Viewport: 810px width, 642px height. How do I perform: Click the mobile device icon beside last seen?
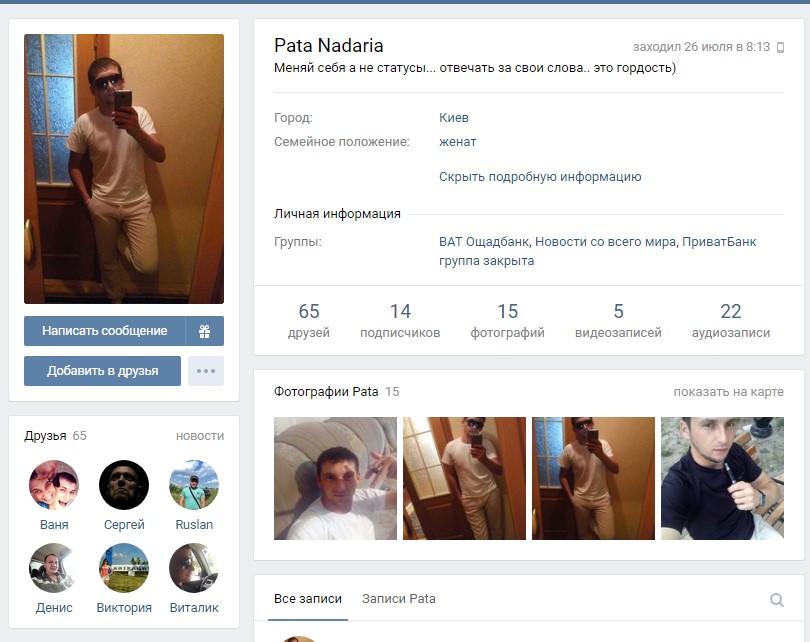coord(781,48)
